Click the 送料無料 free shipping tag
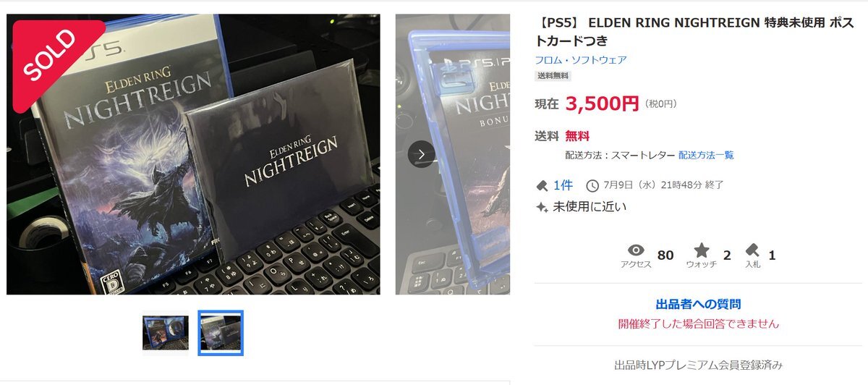 pyautogui.click(x=553, y=76)
